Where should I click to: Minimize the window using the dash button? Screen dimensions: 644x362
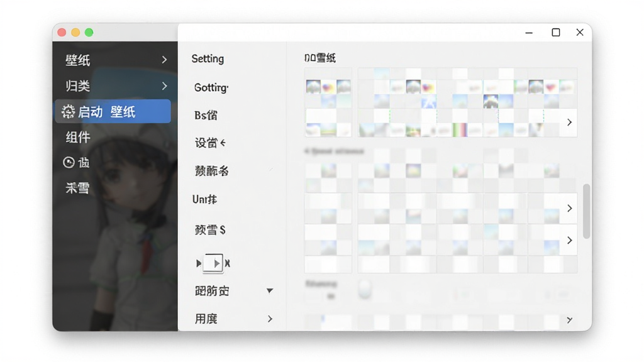click(529, 33)
